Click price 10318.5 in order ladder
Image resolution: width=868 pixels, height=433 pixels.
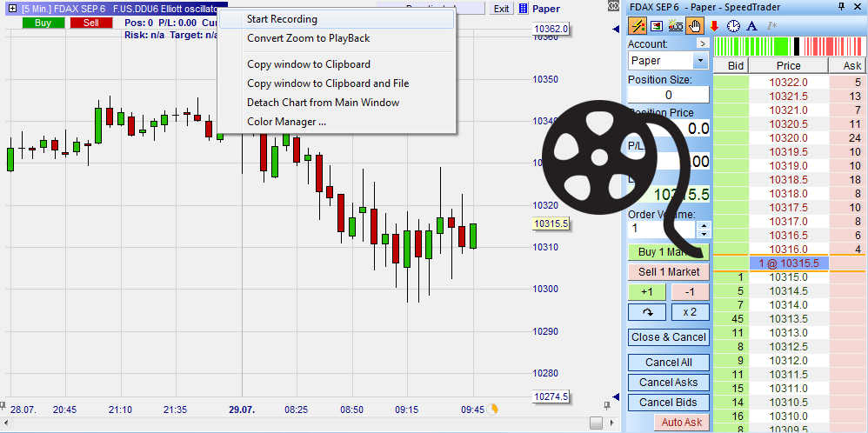click(x=789, y=179)
